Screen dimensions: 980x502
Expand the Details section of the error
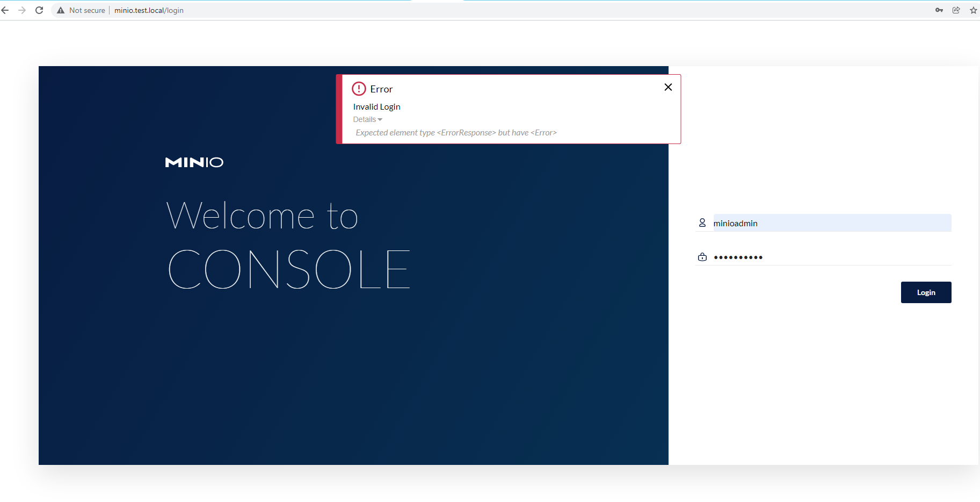(x=367, y=119)
